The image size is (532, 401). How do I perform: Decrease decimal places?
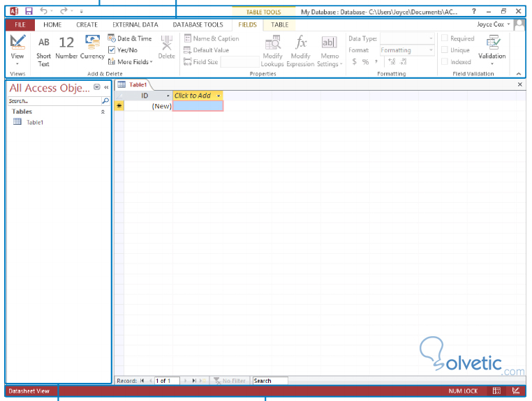coord(403,61)
